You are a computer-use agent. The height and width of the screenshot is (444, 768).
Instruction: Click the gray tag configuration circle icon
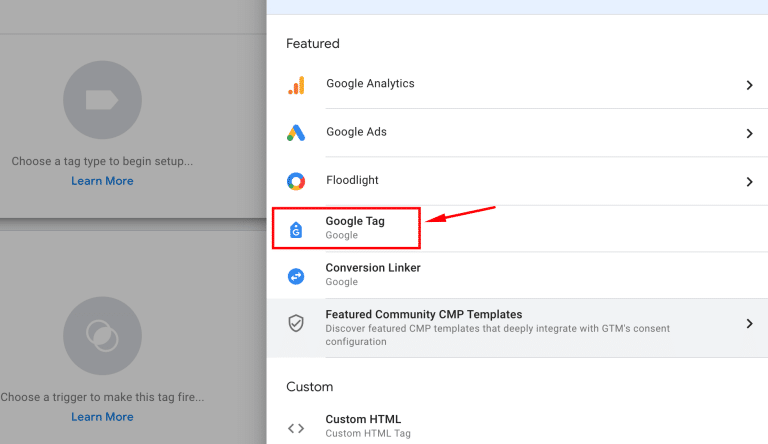[x=102, y=100]
